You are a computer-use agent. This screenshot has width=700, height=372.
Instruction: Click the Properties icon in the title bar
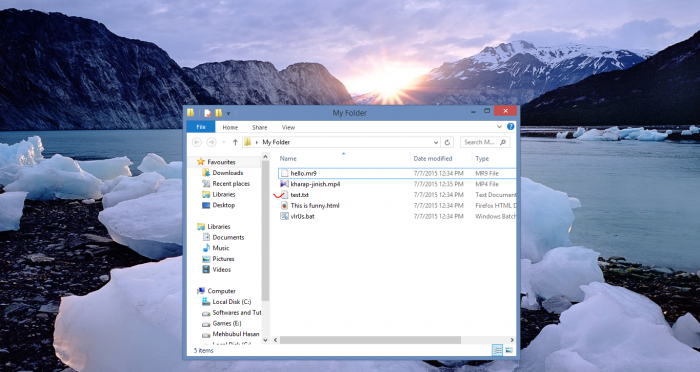[208, 113]
